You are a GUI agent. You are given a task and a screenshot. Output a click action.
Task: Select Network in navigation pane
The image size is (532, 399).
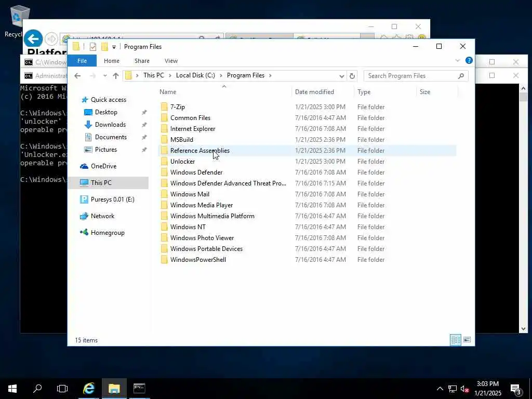(x=102, y=216)
